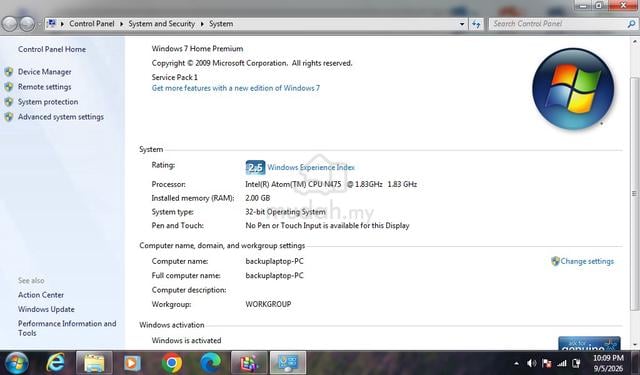This screenshot has height=375, width=640.
Task: Switch to the colorful grid app on the taskbar
Action: tap(249, 363)
